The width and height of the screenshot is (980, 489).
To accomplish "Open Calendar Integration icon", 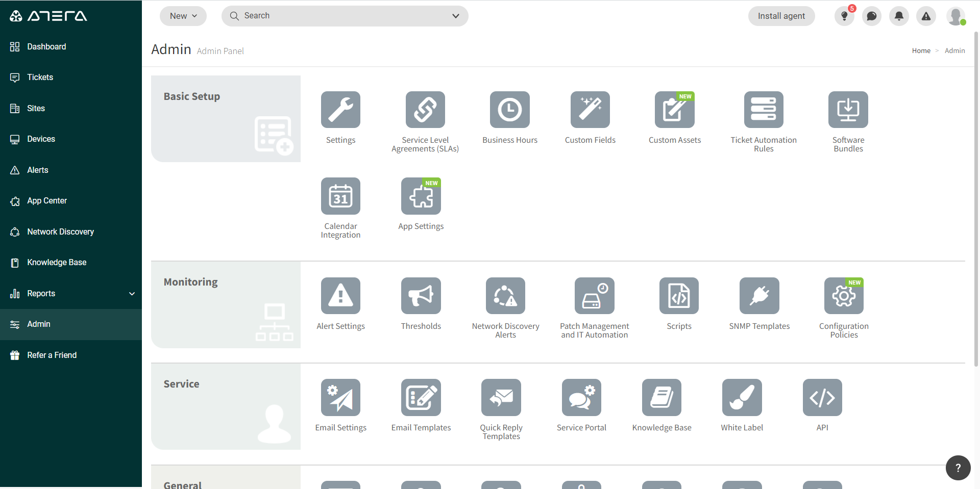I will 340,196.
